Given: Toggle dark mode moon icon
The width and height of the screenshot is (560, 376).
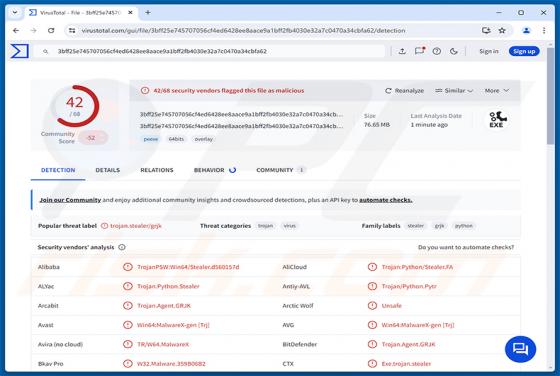Looking at the screenshot, I should pos(454,51).
